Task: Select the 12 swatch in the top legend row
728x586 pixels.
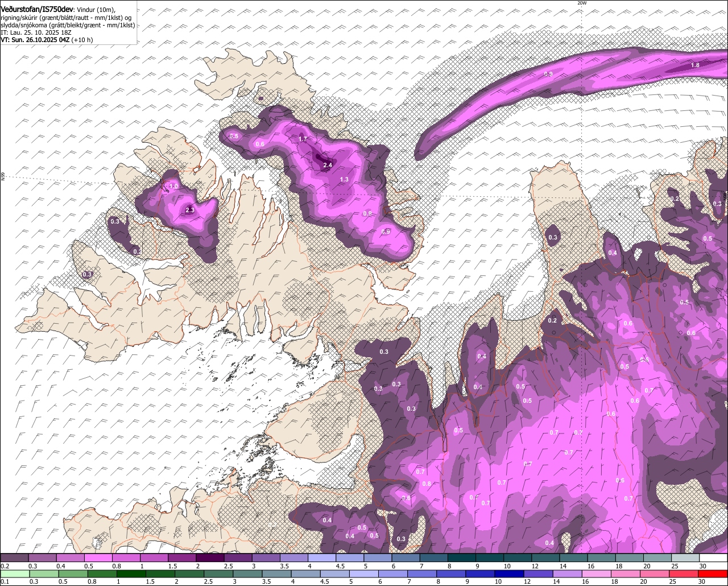Action: tap(546, 558)
